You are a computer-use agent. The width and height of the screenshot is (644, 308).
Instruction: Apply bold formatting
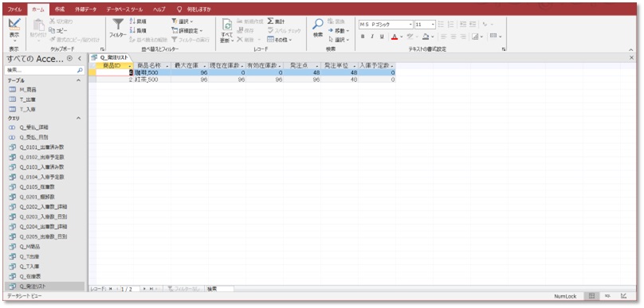click(363, 37)
